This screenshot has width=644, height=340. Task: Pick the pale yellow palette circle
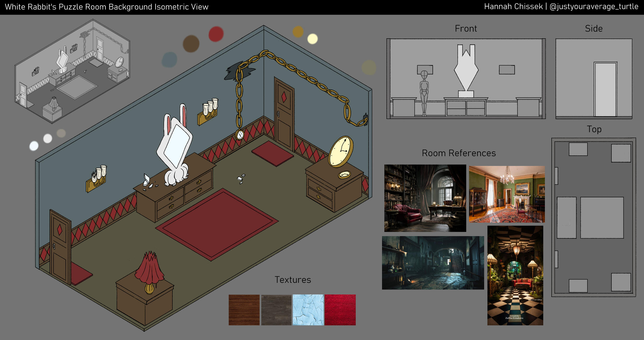312,39
